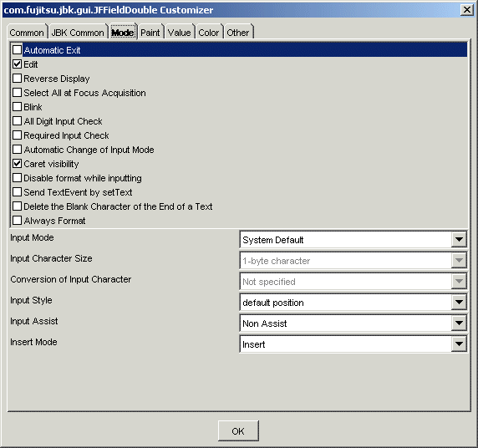This screenshot has height=448, width=478.
Task: Check All Digit Input Check option
Action: coord(17,121)
